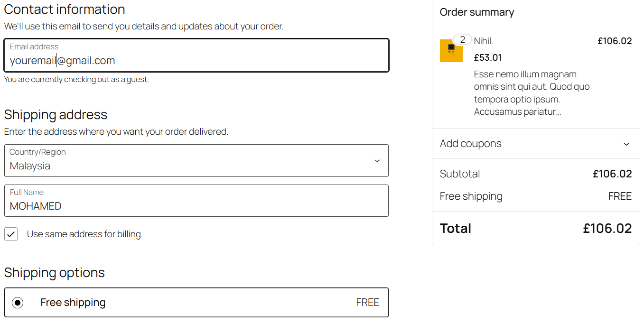
Task: Click the chevron on the country selector
Action: pyautogui.click(x=377, y=161)
